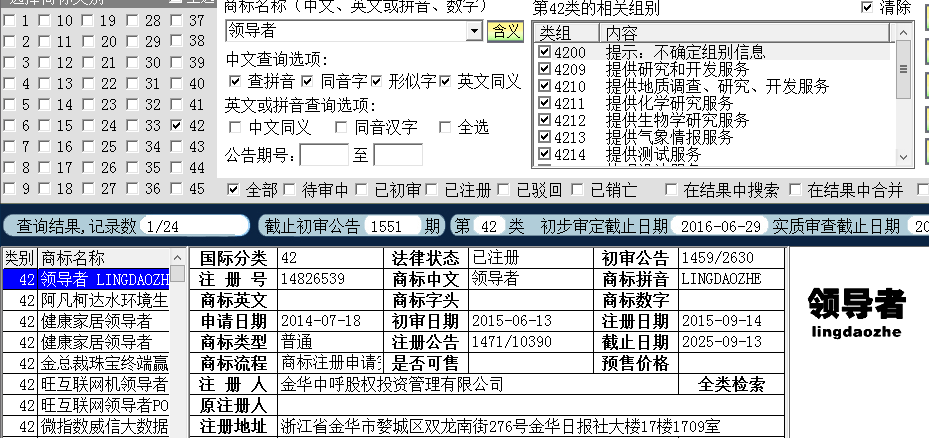
Task: Click the record count field 1/24
Action: (194, 226)
